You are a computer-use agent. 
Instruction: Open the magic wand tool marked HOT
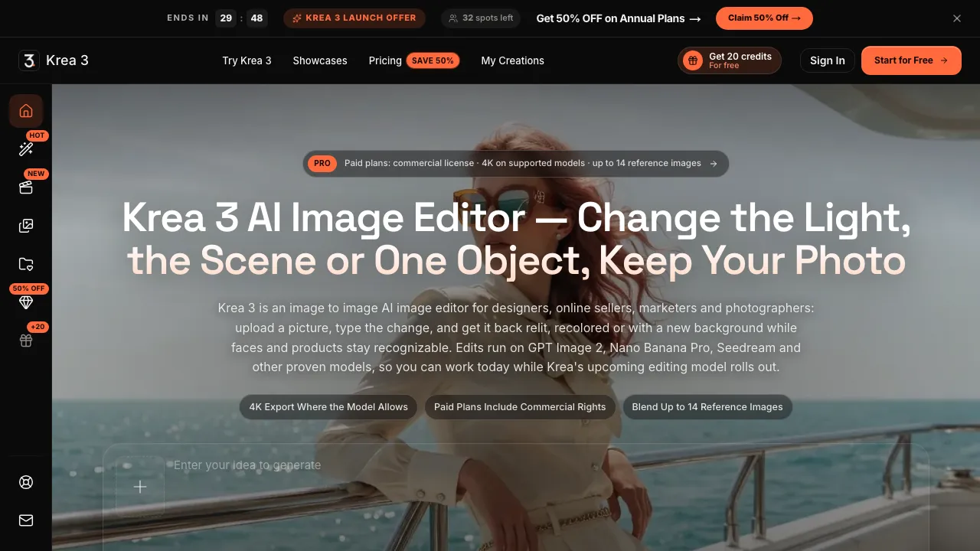coord(26,149)
